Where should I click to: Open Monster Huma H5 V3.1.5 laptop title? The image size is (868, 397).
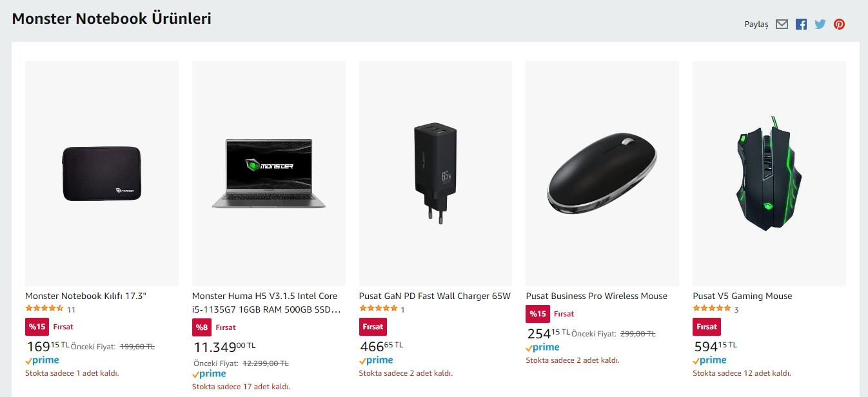264,302
